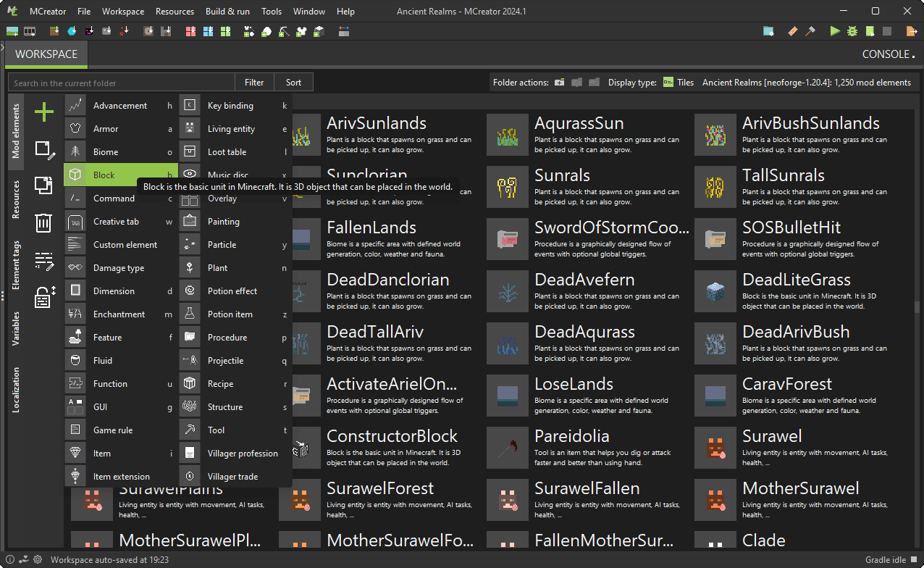Click the green grid import model icon
The image size is (924, 568).
tap(225, 31)
